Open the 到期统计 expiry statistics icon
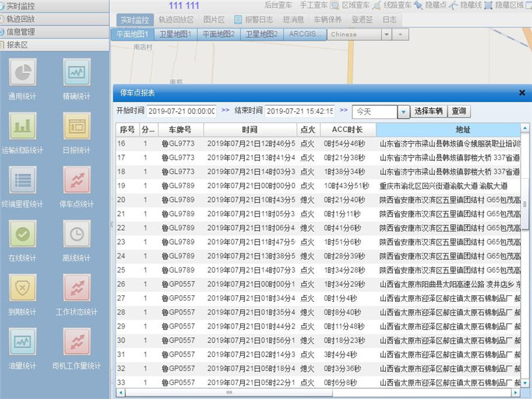 [23, 288]
